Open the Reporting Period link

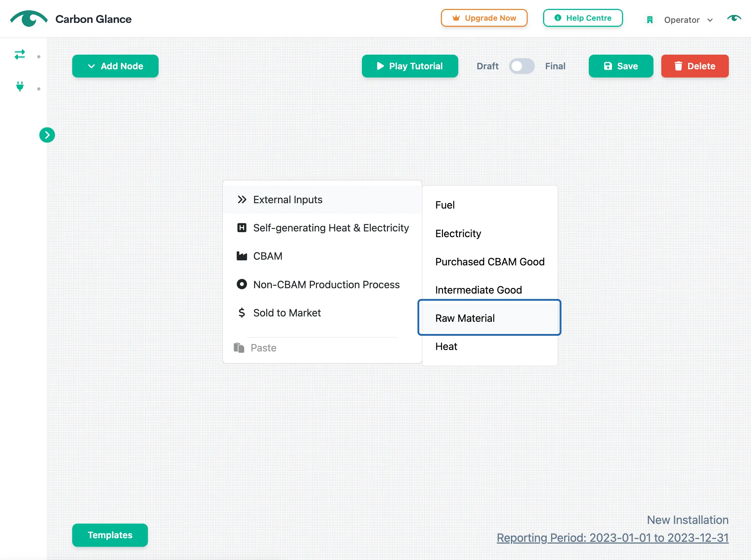[x=612, y=538]
